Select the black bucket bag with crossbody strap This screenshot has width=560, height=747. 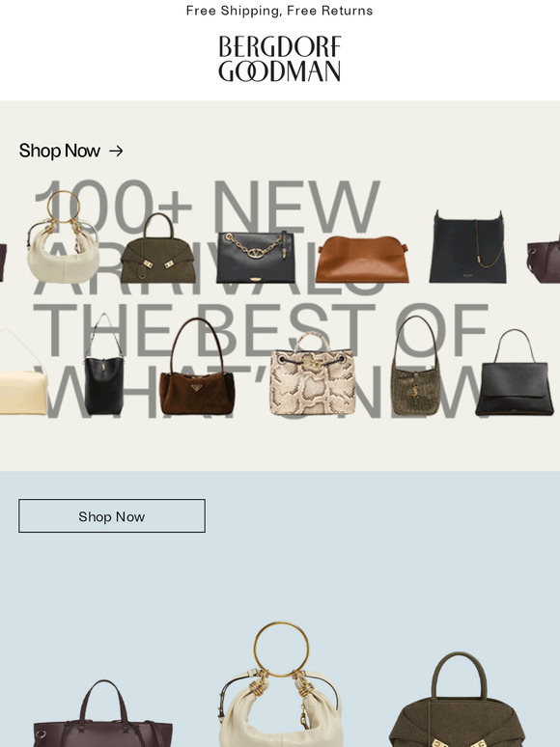click(x=104, y=365)
